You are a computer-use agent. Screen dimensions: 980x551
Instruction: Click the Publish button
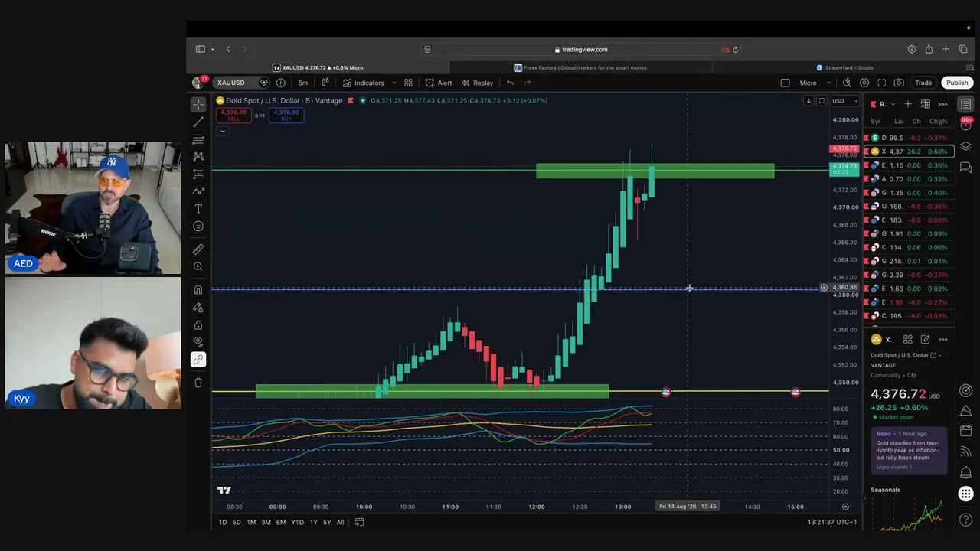click(x=957, y=83)
